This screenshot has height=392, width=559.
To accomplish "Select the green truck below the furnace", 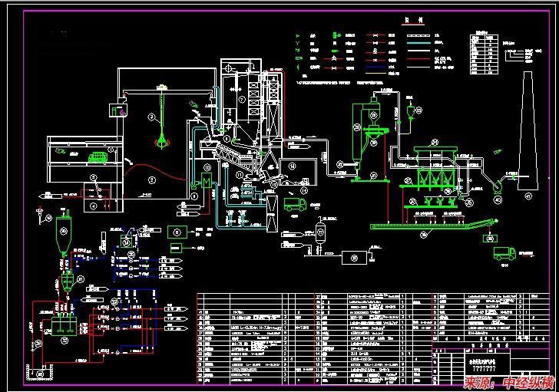I will click(x=296, y=205).
